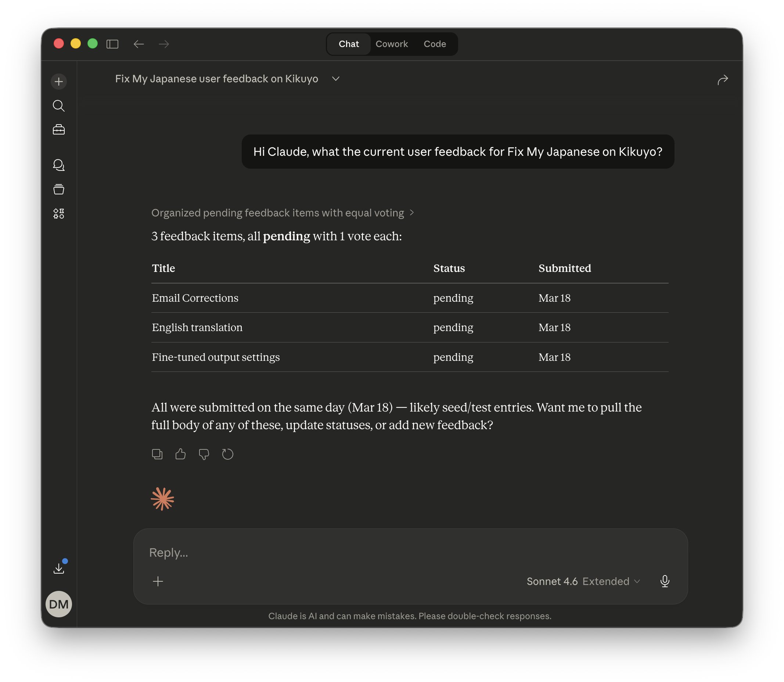Give thumbs down to the response
The height and width of the screenshot is (682, 784).
pos(204,454)
